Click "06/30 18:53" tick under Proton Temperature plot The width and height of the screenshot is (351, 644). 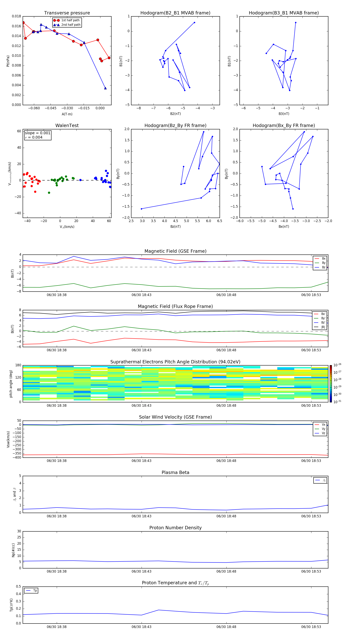pyautogui.click(x=311, y=627)
